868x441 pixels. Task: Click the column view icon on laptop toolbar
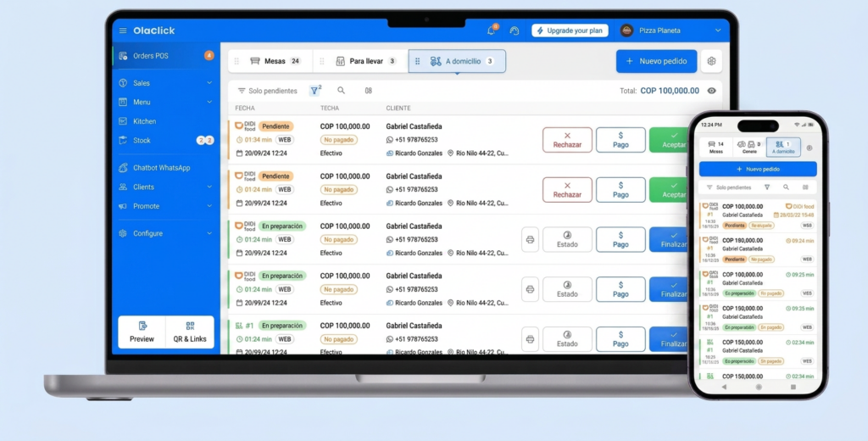coord(368,91)
